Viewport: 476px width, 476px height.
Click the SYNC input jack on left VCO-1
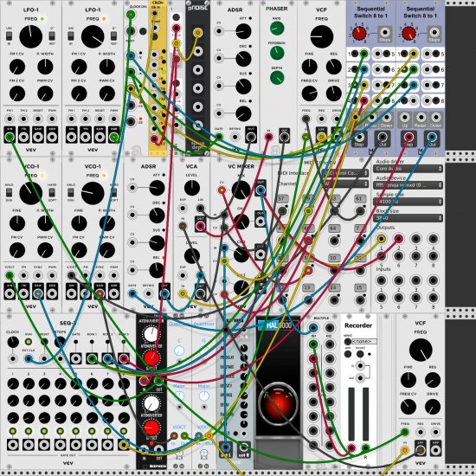click(x=38, y=275)
